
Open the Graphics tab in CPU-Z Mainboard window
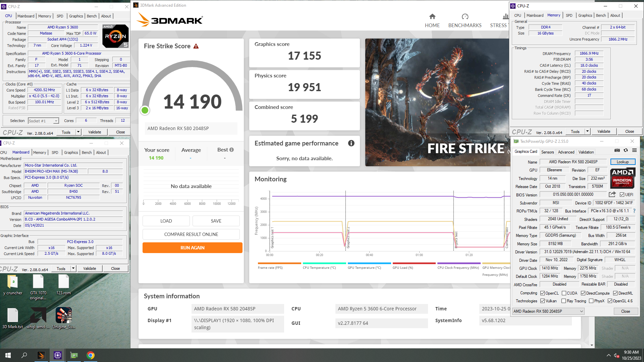[x=71, y=153]
